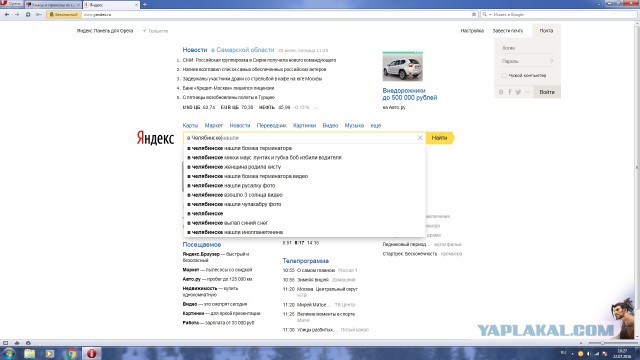Open search engine dropdown next to magnifier

point(490,14)
